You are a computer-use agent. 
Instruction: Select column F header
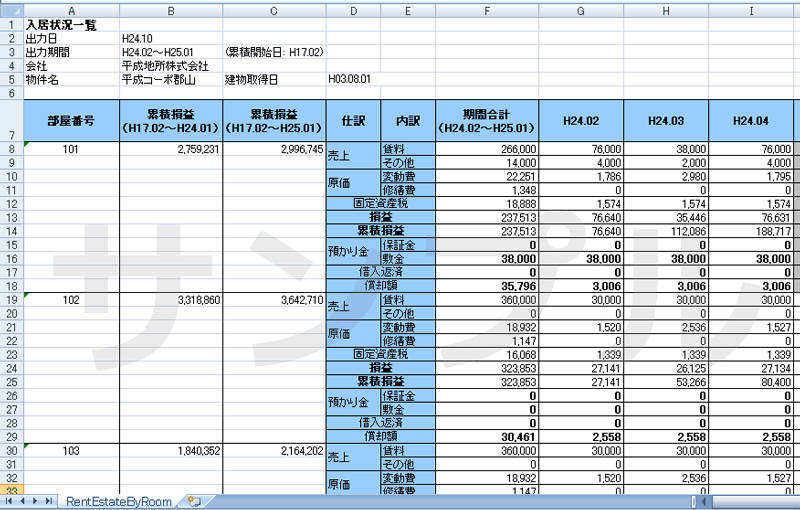[x=487, y=9]
